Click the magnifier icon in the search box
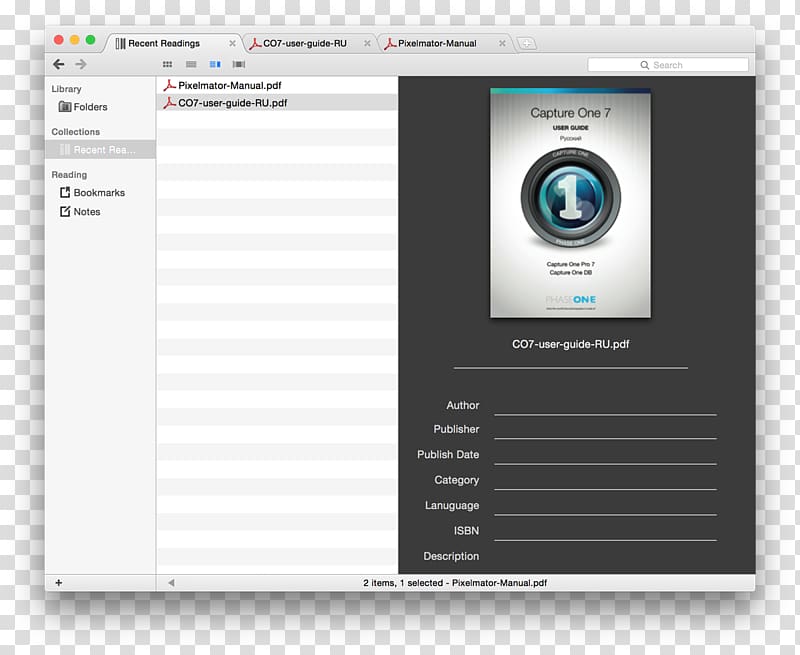Image resolution: width=800 pixels, height=655 pixels. [645, 65]
